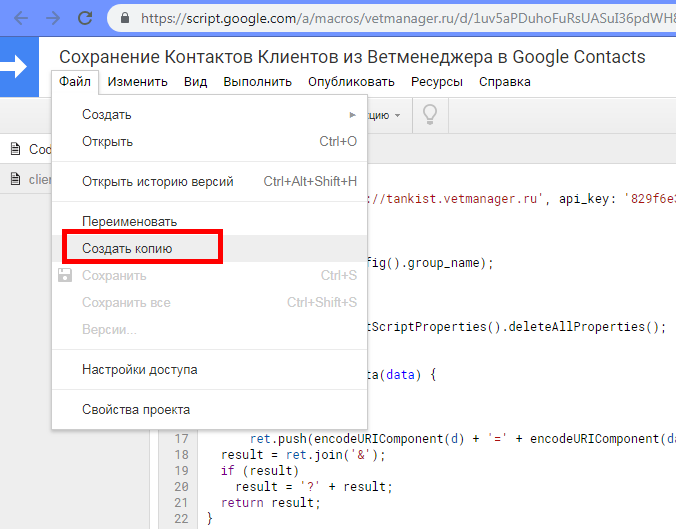Viewport: 676px width, 529px height.
Task: Choose Открыть in the file menu
Action: 210,141
